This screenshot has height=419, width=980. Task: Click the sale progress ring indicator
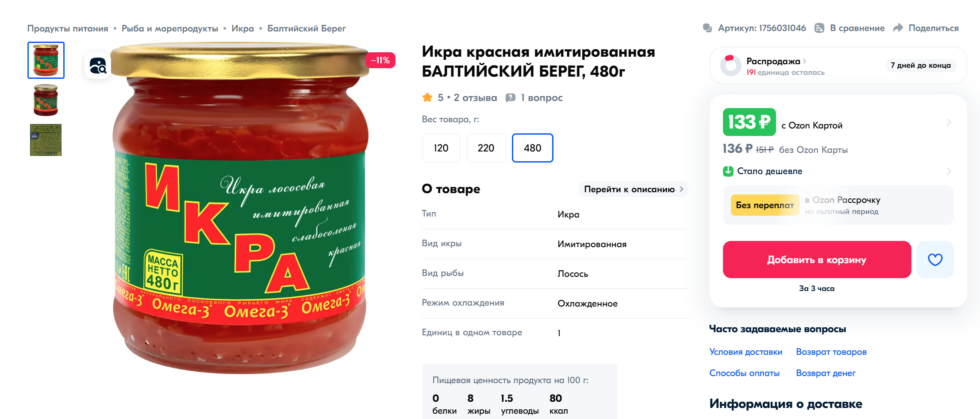730,66
